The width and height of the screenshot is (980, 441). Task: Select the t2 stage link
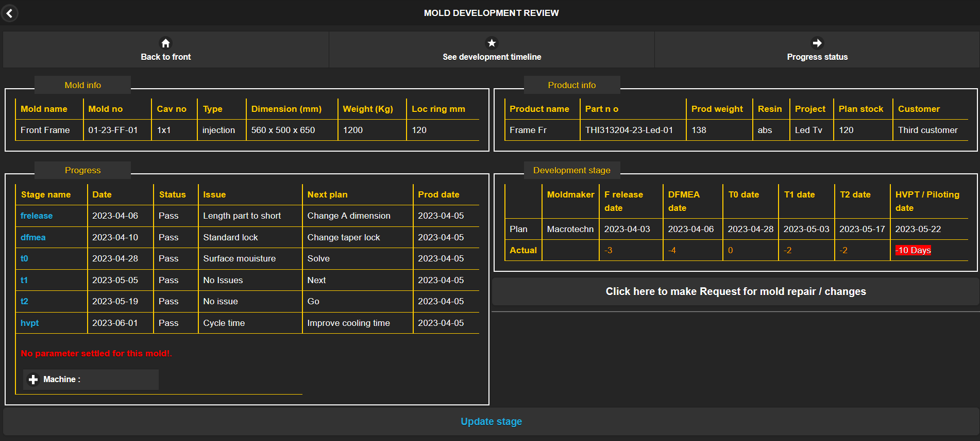click(24, 301)
